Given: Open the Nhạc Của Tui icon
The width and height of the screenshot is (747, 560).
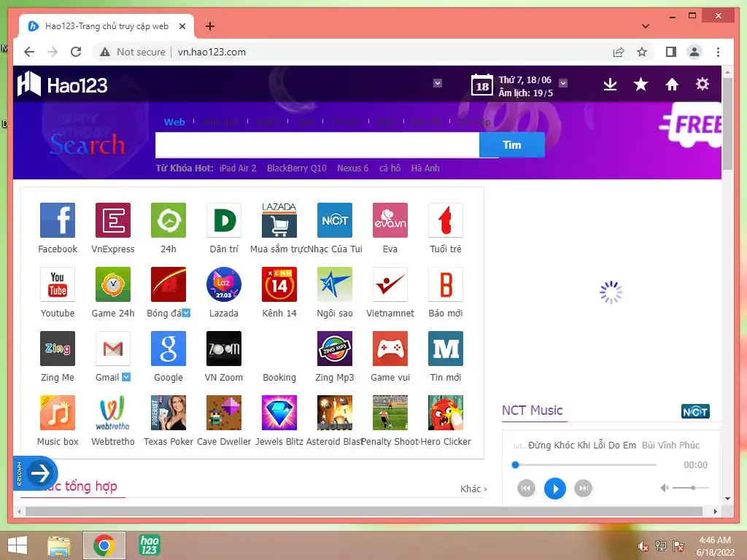Looking at the screenshot, I should 334,220.
